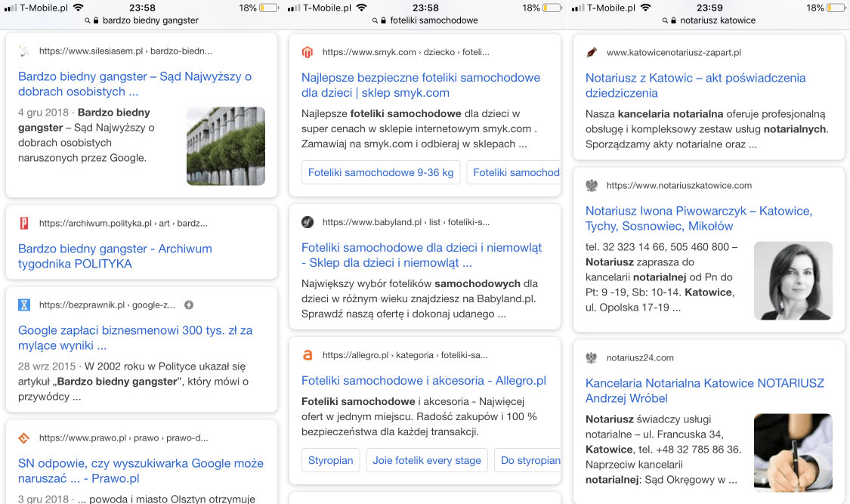The image size is (850, 504).
Task: Open 'SN odpowie, czy wyszukiwarka Google' result
Action: point(141,471)
